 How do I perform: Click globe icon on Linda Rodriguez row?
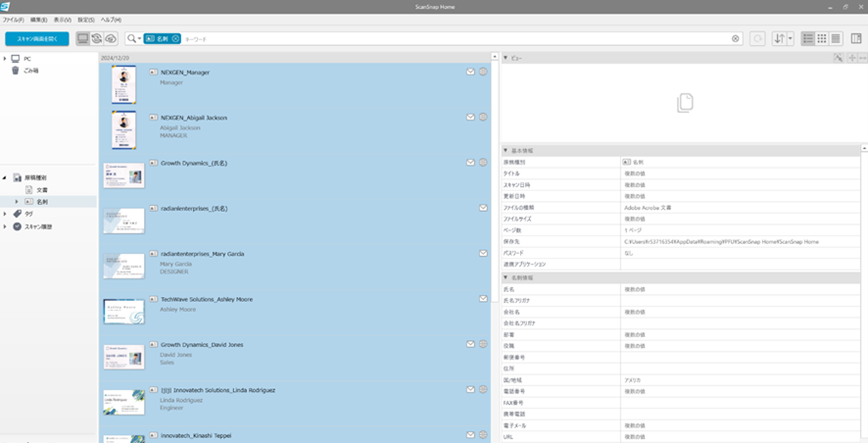pos(483,389)
